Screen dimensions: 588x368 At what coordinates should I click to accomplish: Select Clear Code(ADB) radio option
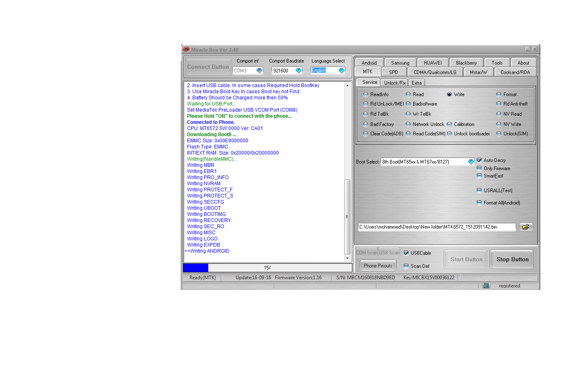click(x=365, y=134)
